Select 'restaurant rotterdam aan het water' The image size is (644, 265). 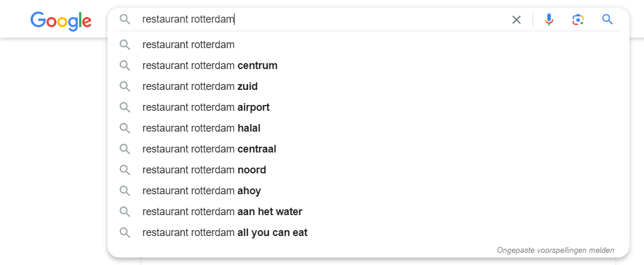click(222, 212)
